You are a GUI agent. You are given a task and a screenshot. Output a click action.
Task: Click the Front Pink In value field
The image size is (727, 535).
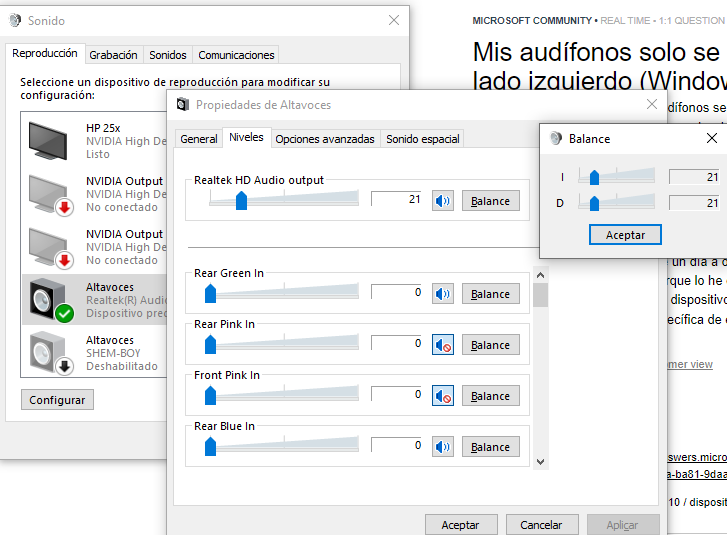tap(397, 394)
